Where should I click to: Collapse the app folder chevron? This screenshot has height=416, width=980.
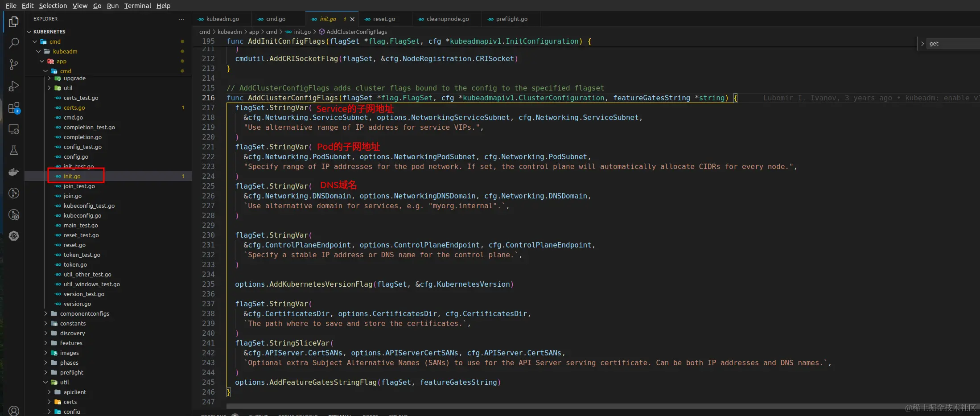click(x=42, y=61)
